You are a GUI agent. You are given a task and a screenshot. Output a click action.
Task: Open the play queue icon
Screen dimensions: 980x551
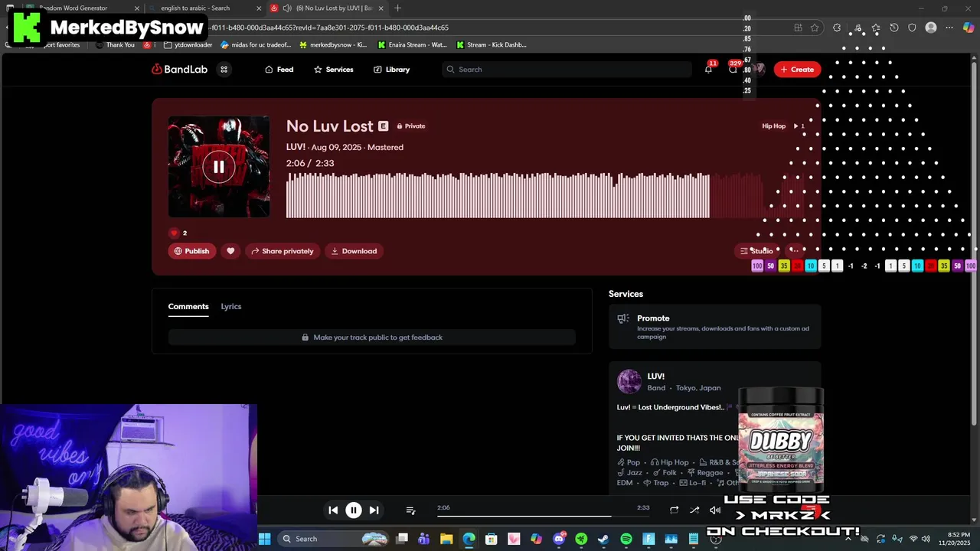[410, 510]
